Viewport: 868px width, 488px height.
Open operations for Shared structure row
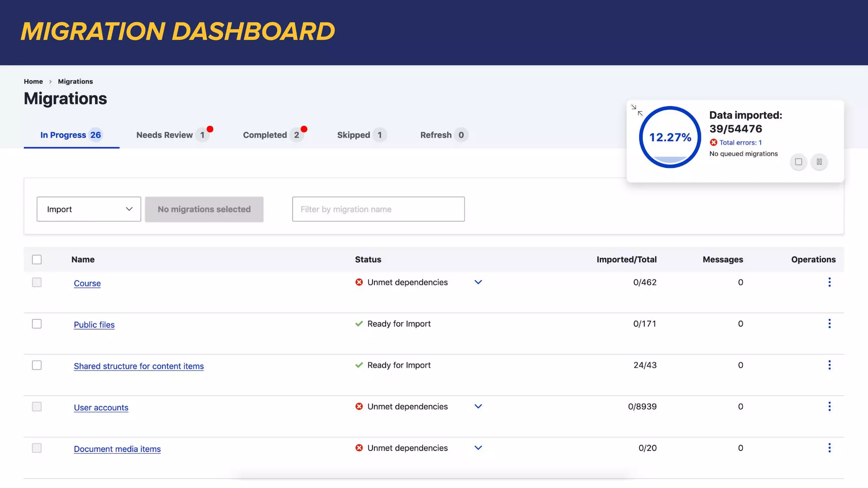click(829, 365)
